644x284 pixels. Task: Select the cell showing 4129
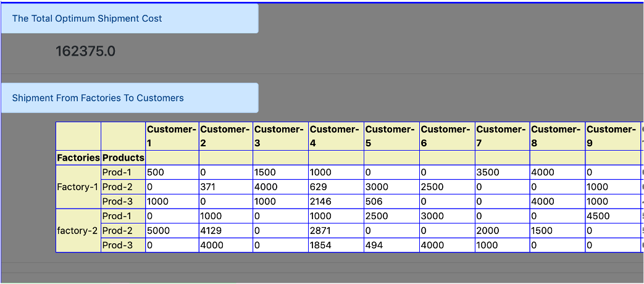[225, 230]
